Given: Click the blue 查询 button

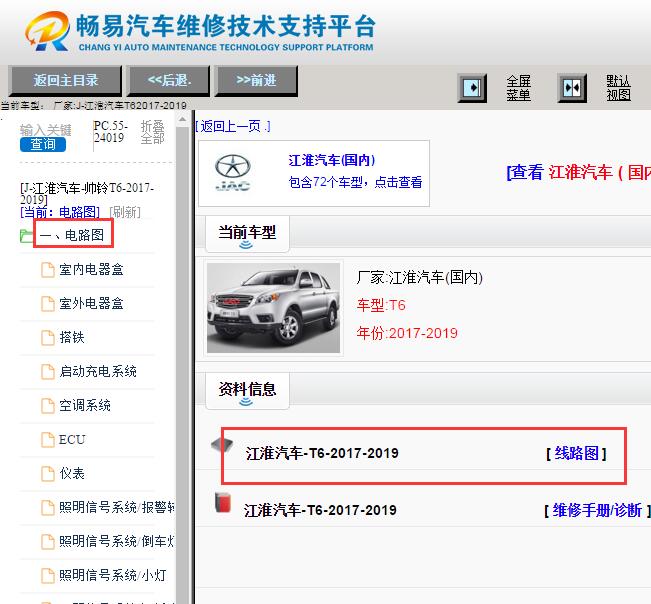Looking at the screenshot, I should [x=43, y=144].
